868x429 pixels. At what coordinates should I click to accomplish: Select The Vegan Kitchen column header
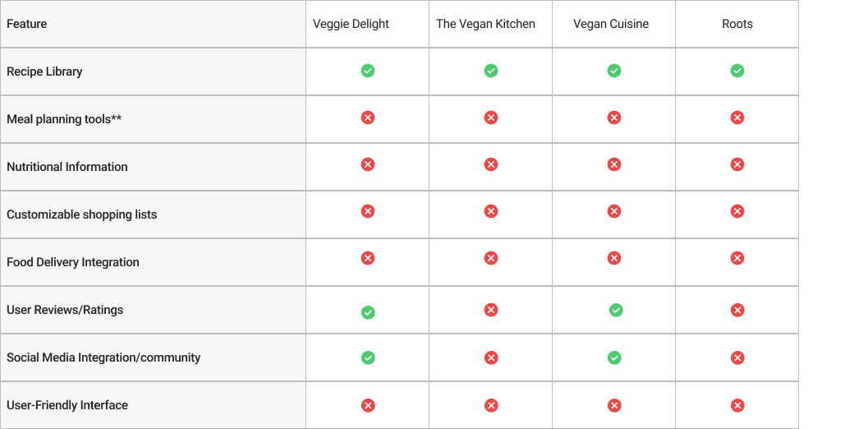[485, 24]
